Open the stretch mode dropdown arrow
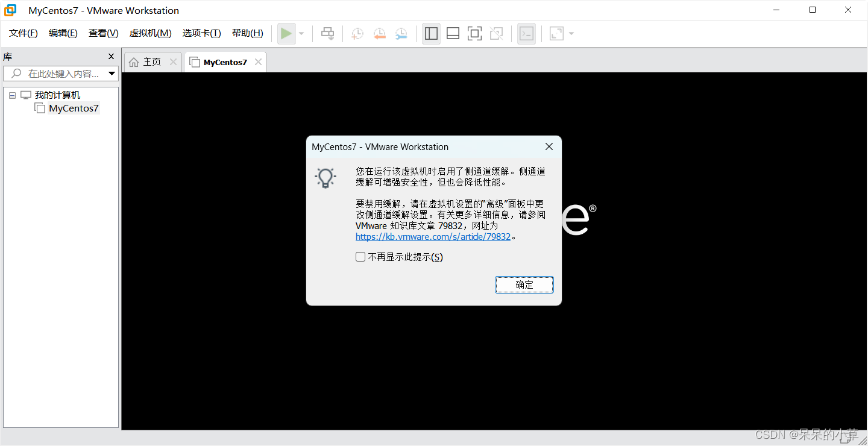868x446 pixels. [x=570, y=33]
